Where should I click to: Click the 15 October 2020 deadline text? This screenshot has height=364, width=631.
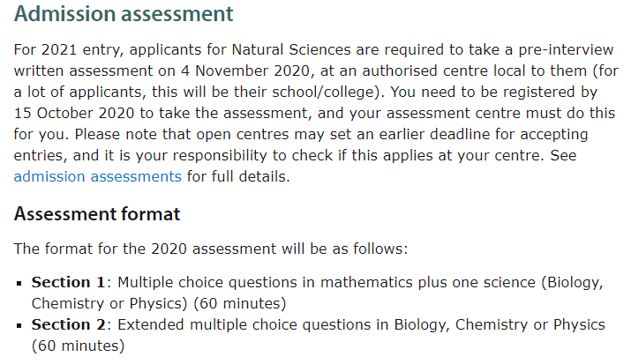[74, 114]
